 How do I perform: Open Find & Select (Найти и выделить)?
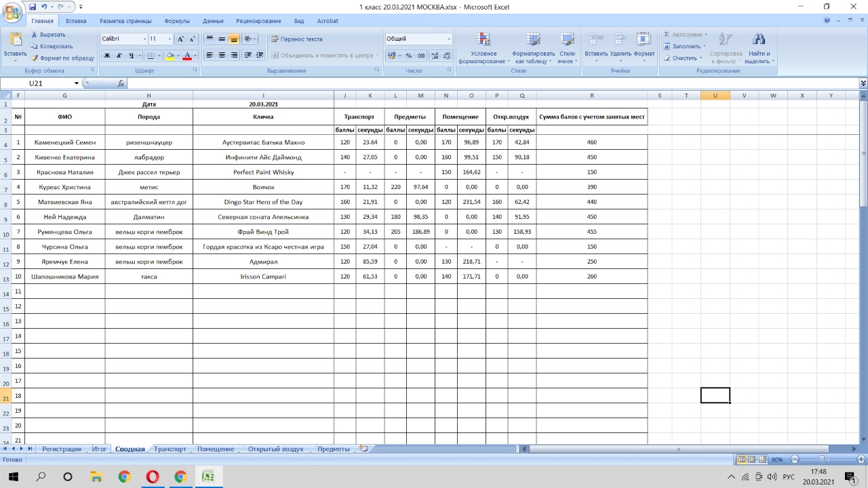[759, 48]
